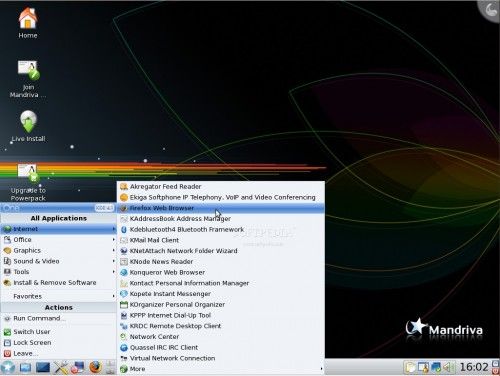Screen dimensions: 500x376
Task: Open the Upgrade to Powerpack desktop icon
Action: click(28, 183)
